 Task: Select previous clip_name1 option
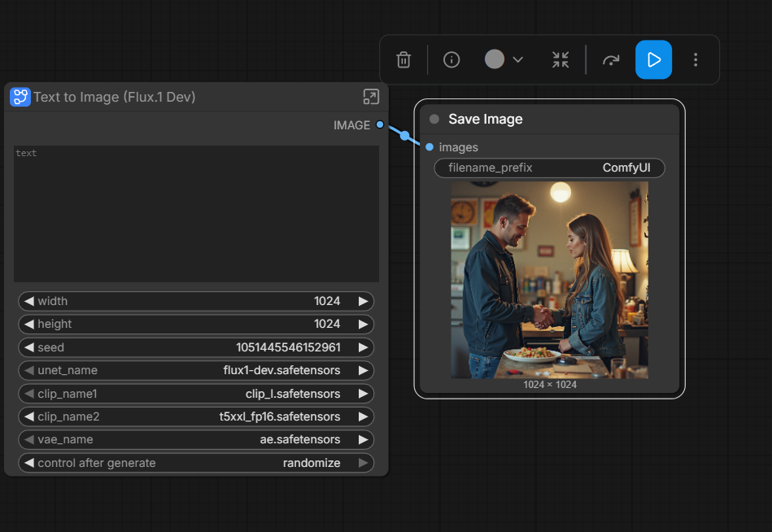pos(29,394)
